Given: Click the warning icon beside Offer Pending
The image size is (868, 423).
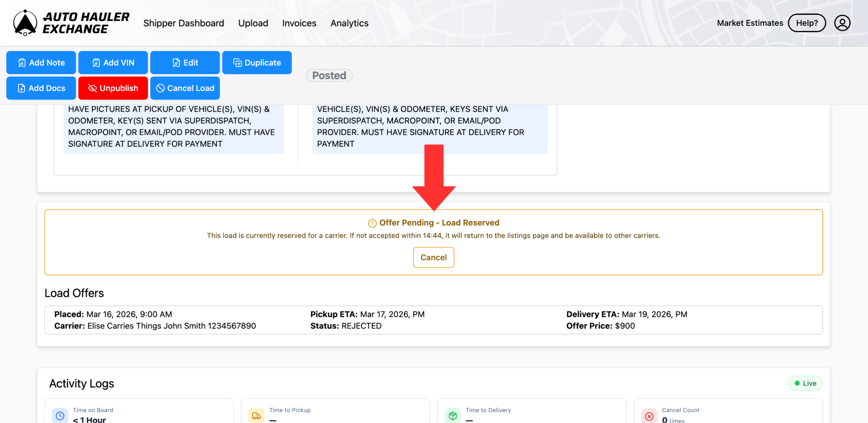Looking at the screenshot, I should coord(372,223).
